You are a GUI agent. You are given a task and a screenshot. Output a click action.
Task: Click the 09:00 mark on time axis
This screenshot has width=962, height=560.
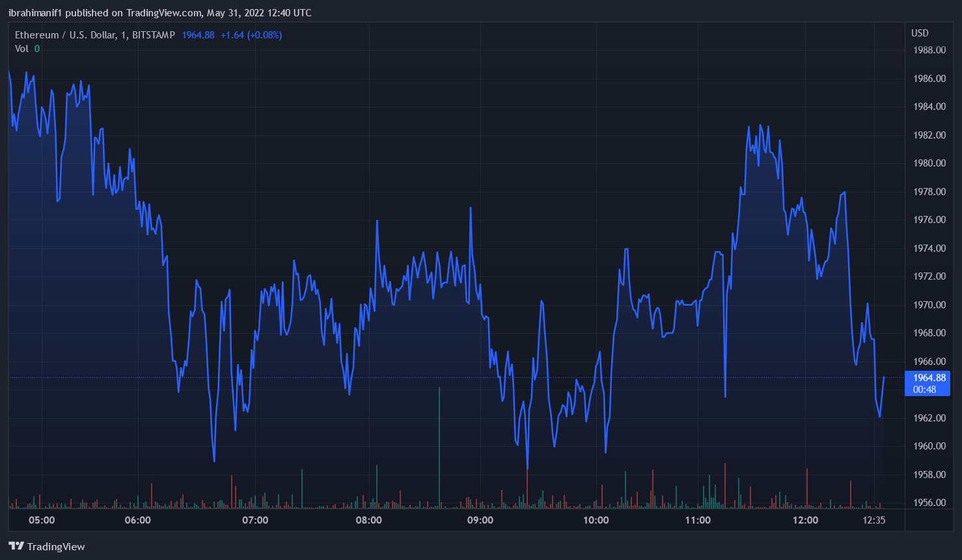coord(480,520)
